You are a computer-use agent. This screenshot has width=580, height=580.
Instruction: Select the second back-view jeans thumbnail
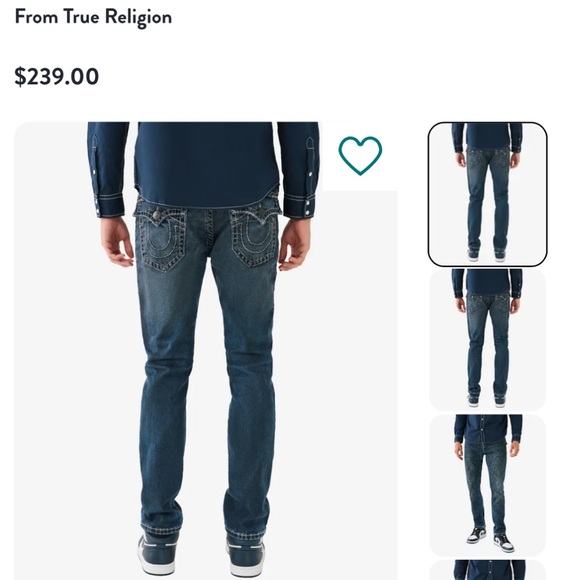488,339
